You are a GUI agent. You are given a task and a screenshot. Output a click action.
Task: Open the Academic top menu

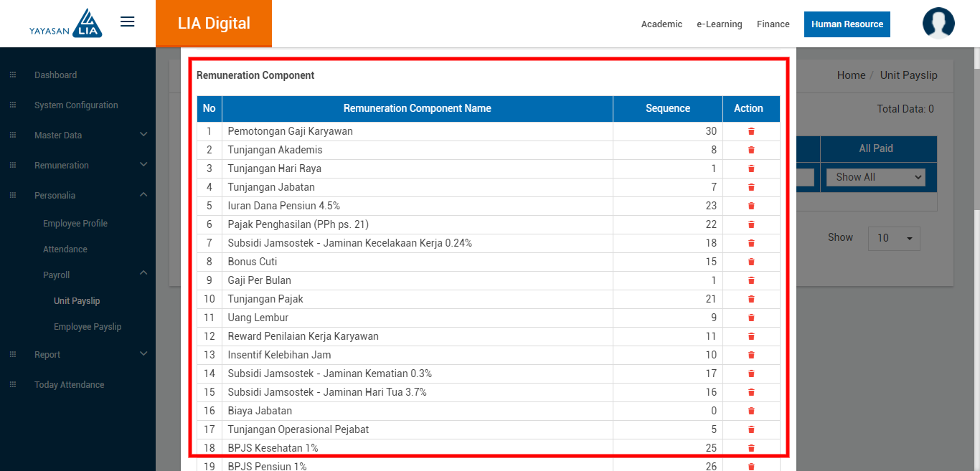(x=661, y=24)
